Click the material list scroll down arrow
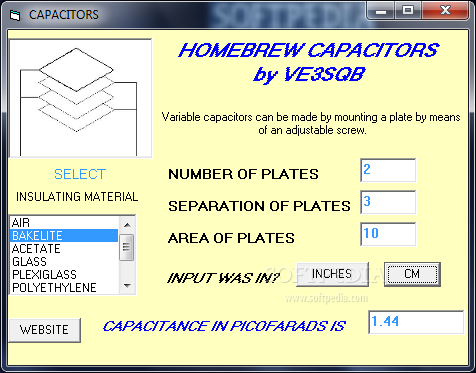 127,286
